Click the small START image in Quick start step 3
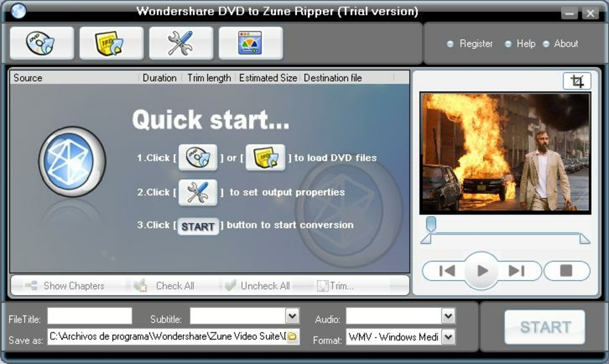Screen dimensions: 609x364 tap(198, 226)
